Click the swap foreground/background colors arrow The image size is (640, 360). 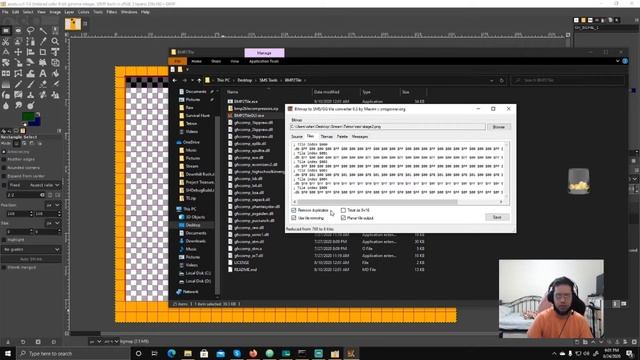38,115
